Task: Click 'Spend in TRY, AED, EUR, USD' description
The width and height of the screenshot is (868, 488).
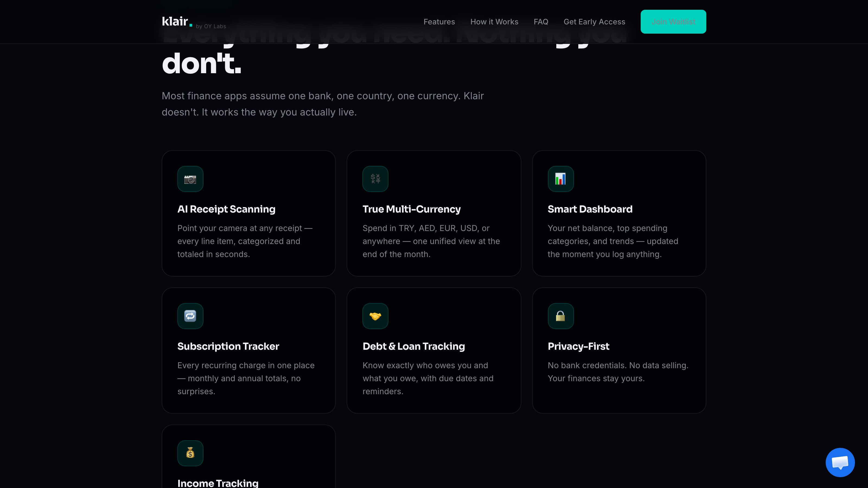Action: [431, 241]
